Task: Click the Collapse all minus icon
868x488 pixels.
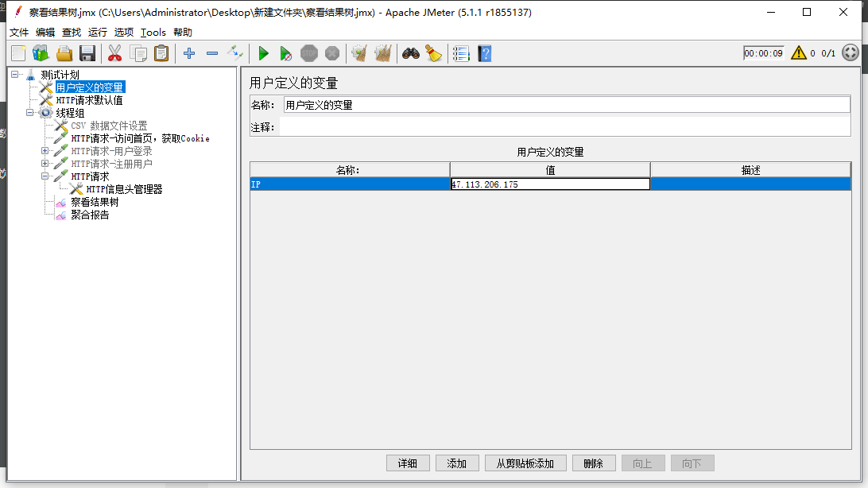Action: 212,53
